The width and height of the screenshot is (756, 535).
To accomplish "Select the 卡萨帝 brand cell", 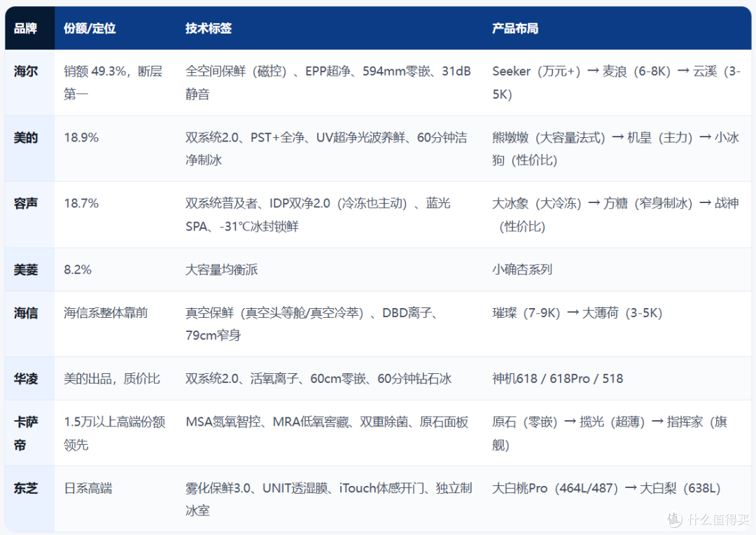I will [x=29, y=433].
